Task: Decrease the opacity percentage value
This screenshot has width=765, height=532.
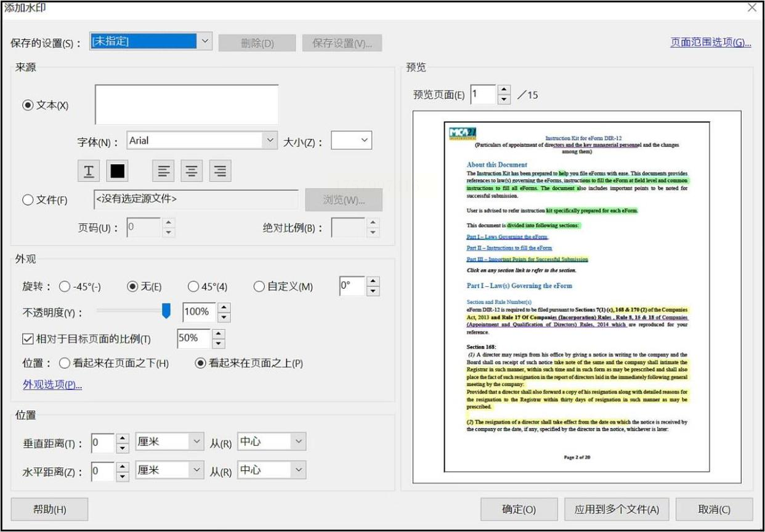Action: [x=224, y=317]
